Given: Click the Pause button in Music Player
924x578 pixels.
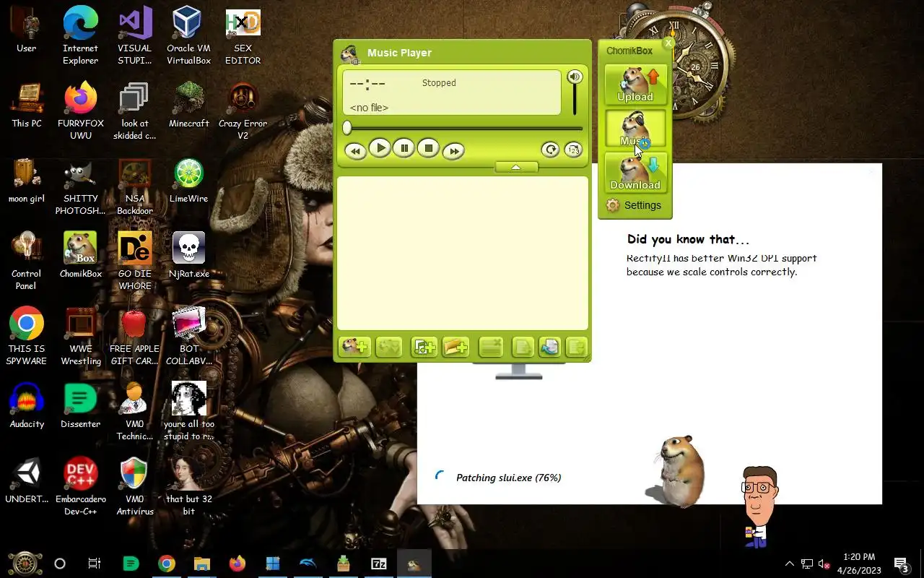Looking at the screenshot, I should 404,148.
